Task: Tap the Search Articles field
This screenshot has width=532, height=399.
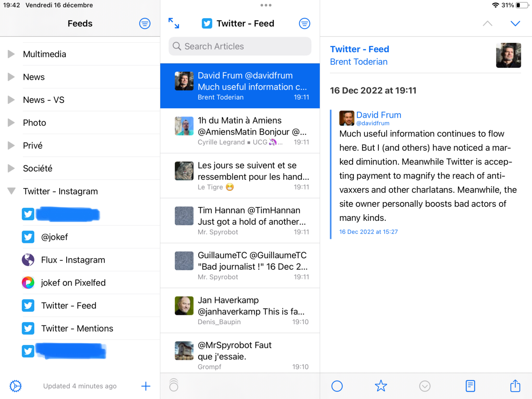Action: 240,46
